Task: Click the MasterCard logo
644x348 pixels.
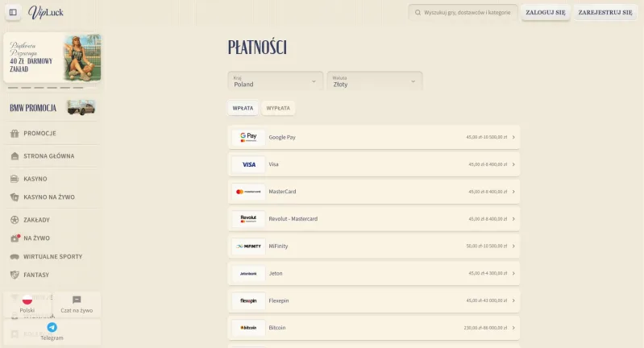Action: point(248,192)
